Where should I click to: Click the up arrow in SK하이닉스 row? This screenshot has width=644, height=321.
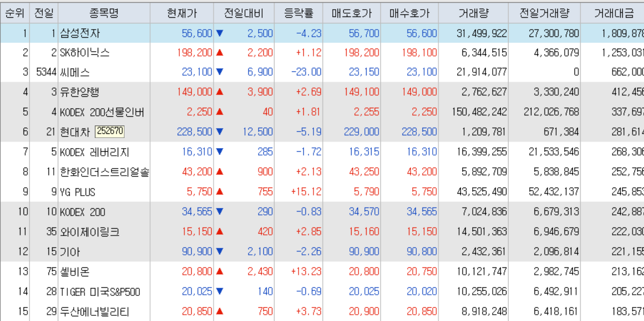point(220,53)
